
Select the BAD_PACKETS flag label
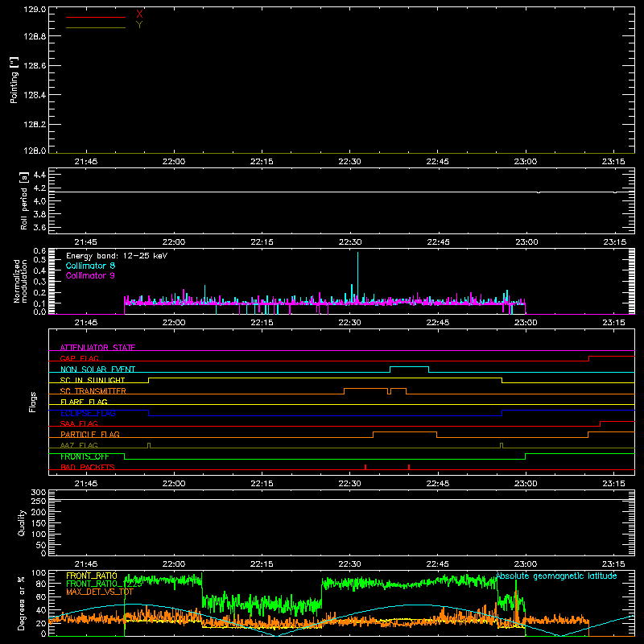(x=88, y=467)
